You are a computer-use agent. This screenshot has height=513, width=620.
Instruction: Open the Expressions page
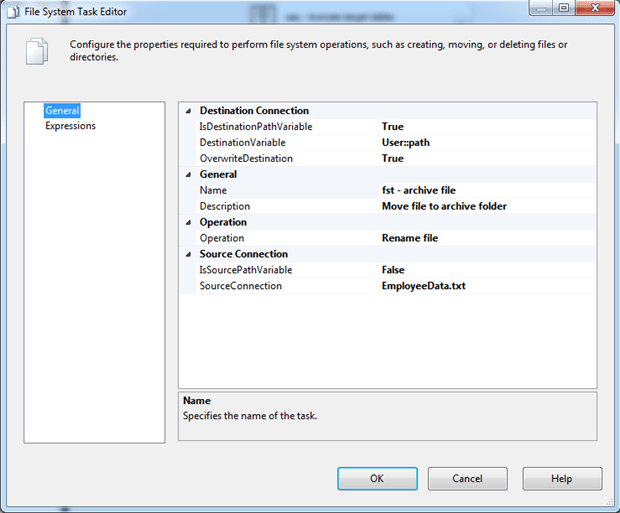70,126
